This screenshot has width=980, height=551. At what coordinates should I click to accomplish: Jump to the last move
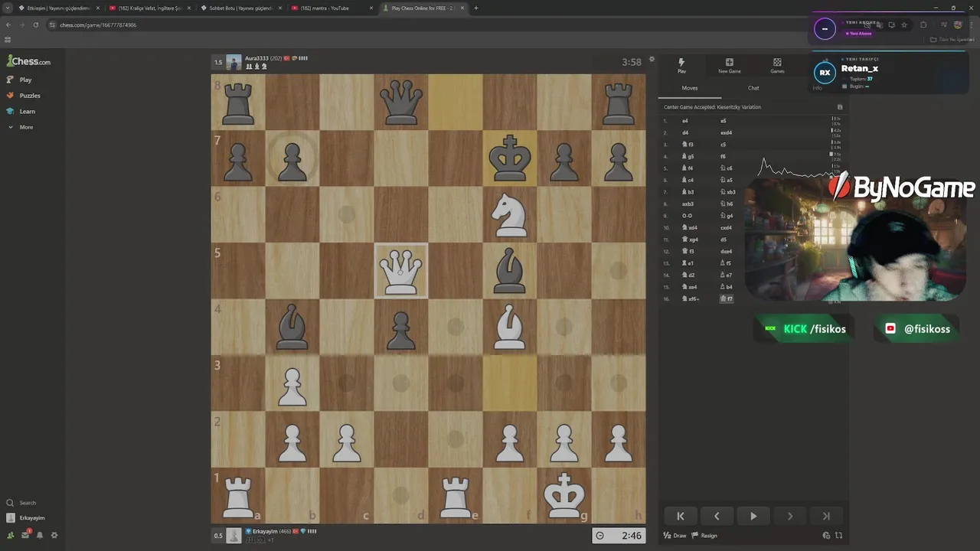click(826, 516)
